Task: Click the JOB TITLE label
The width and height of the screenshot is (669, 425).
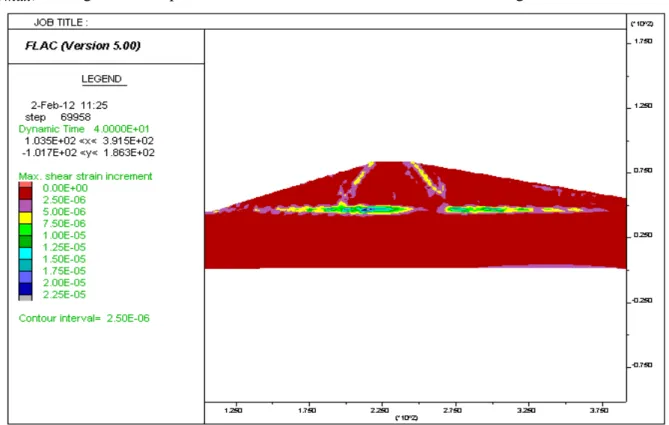Action: [x=61, y=22]
